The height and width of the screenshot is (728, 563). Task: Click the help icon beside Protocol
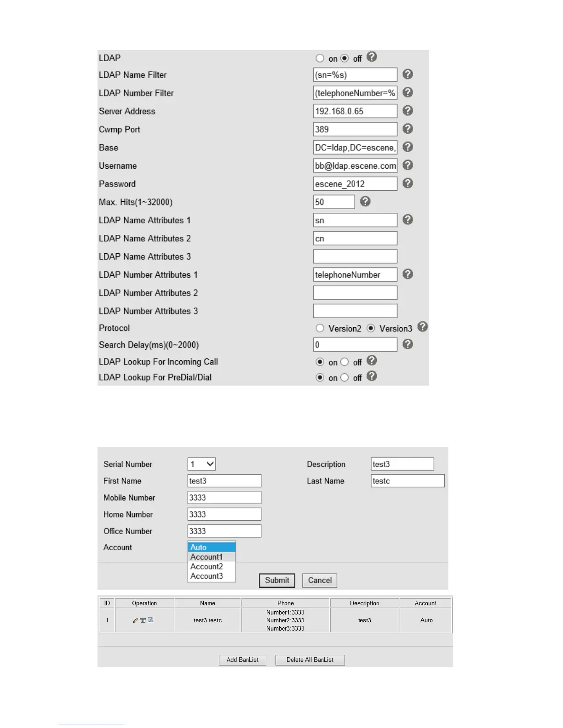(423, 327)
